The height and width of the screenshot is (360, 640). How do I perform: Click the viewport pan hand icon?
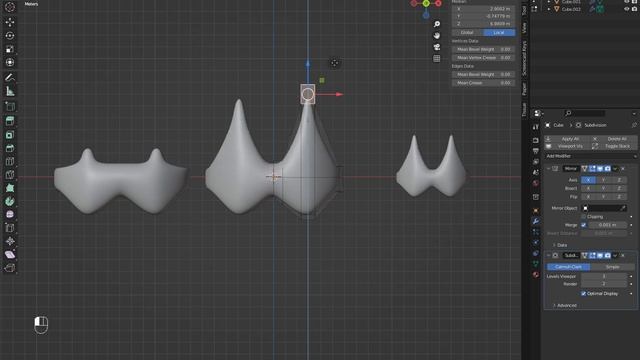[x=437, y=36]
